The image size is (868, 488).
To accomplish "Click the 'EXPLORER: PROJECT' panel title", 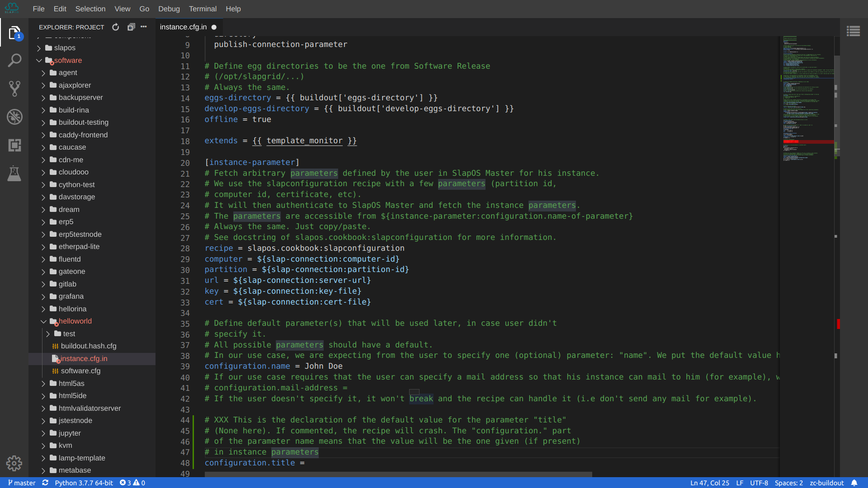I will pyautogui.click(x=71, y=27).
